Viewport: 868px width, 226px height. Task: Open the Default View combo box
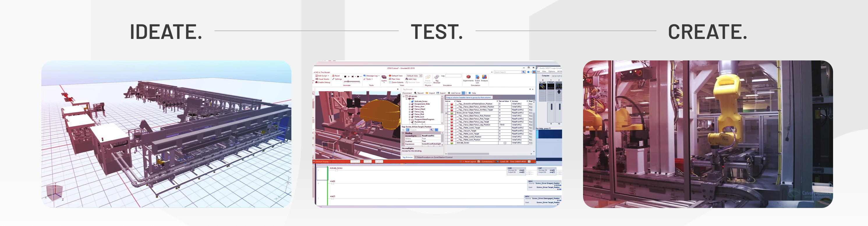(414, 76)
